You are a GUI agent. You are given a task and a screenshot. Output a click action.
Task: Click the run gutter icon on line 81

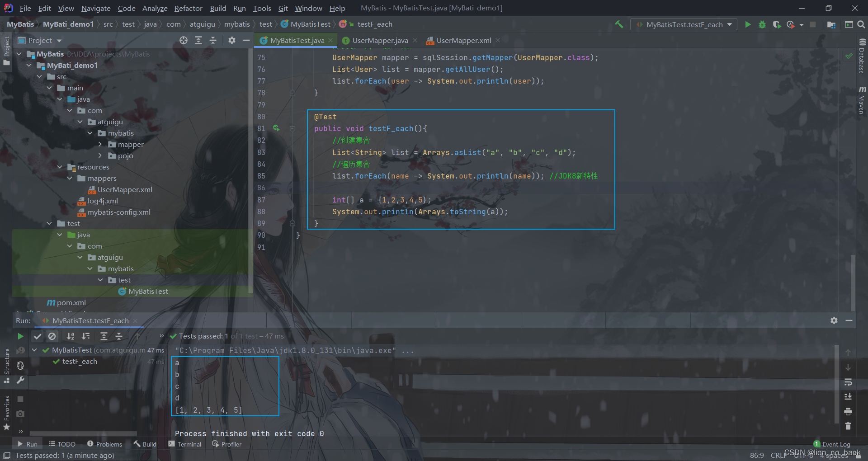point(276,128)
